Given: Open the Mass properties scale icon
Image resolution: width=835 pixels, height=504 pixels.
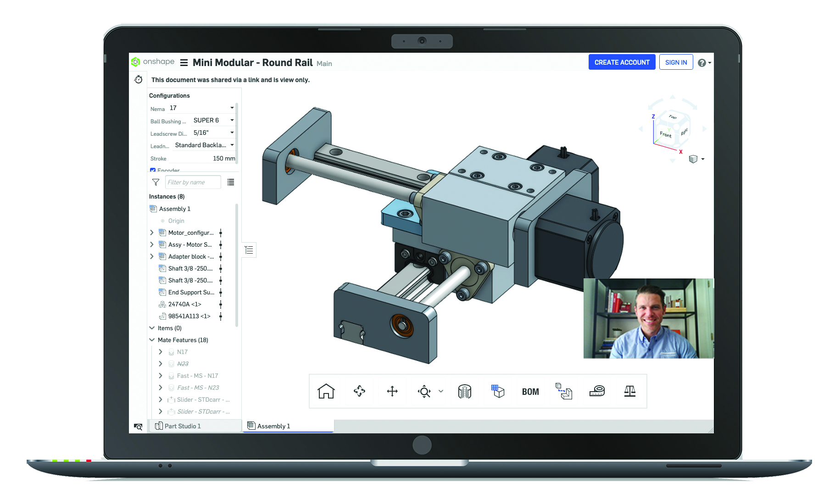Looking at the screenshot, I should 630,391.
